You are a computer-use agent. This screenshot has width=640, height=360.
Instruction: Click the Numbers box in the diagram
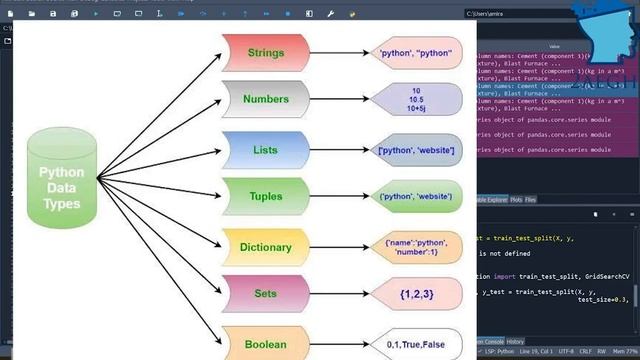266,99
